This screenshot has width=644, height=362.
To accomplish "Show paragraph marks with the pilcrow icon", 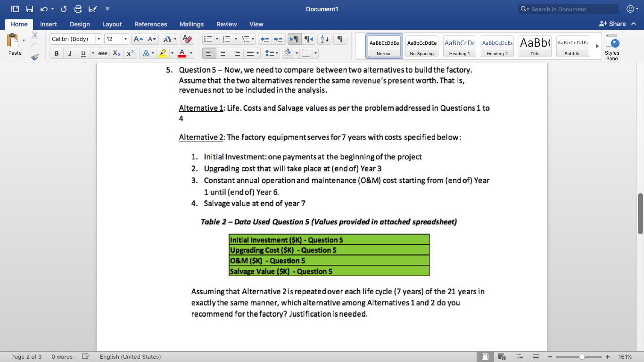I will pyautogui.click(x=339, y=39).
